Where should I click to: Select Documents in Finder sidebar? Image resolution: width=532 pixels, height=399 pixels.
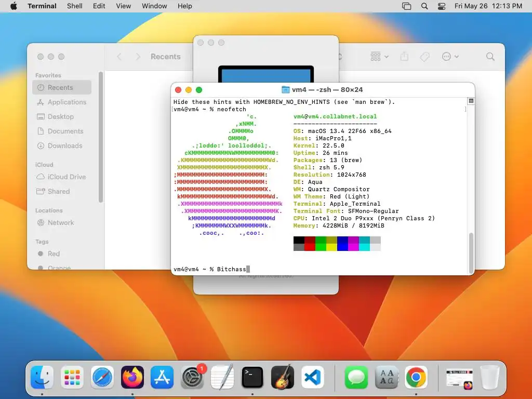point(62,131)
